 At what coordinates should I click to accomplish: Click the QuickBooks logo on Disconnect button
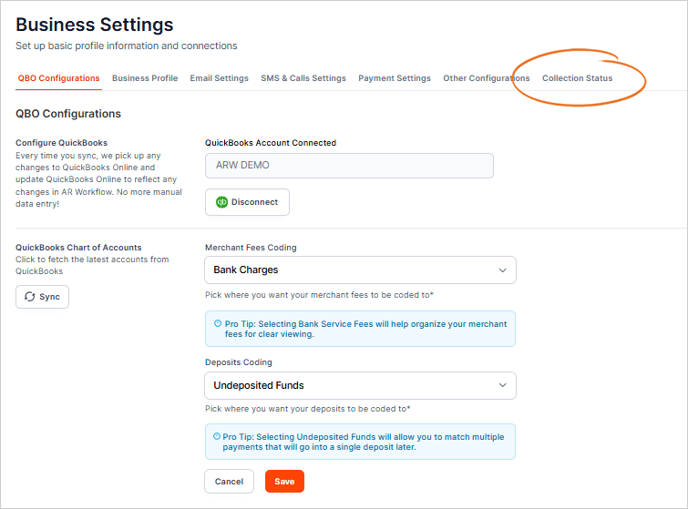[222, 202]
